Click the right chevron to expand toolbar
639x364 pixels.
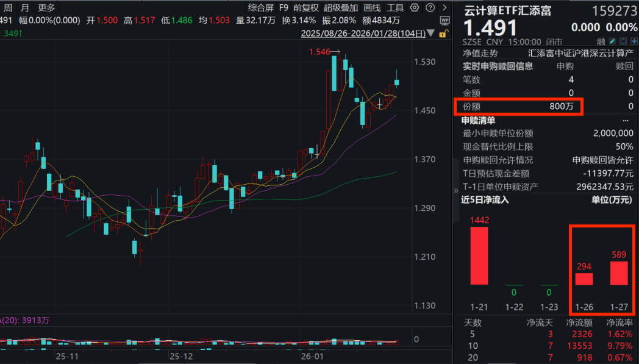(x=445, y=9)
